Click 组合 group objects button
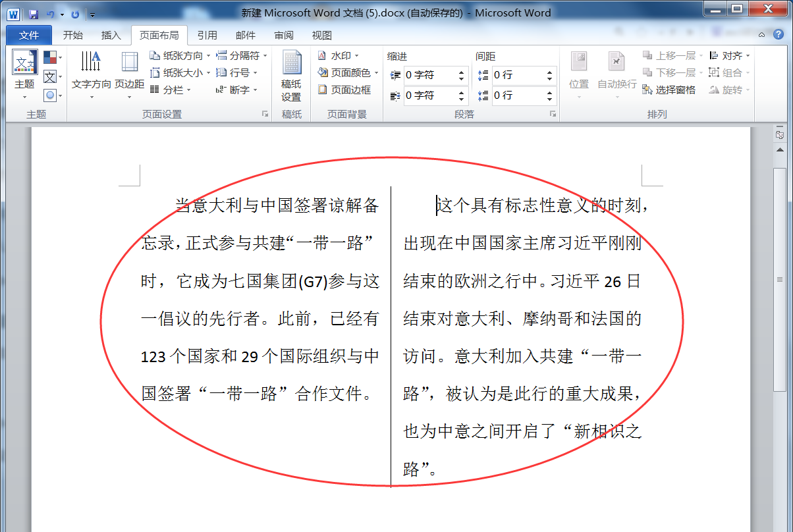The width and height of the screenshot is (793, 532). coord(730,73)
